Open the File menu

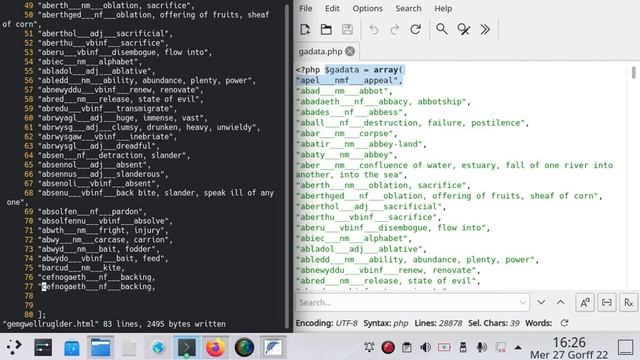point(305,9)
